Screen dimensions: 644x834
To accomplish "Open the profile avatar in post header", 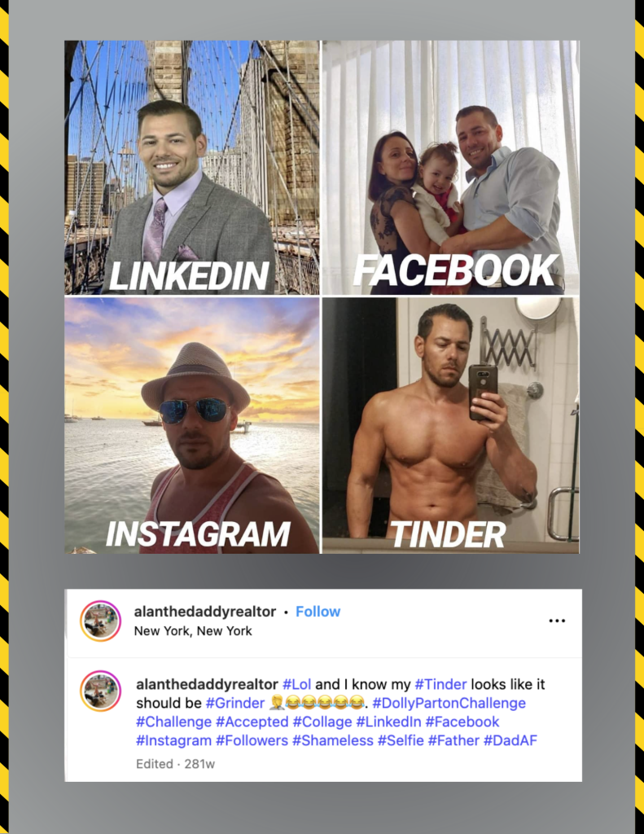I will pos(100,621).
